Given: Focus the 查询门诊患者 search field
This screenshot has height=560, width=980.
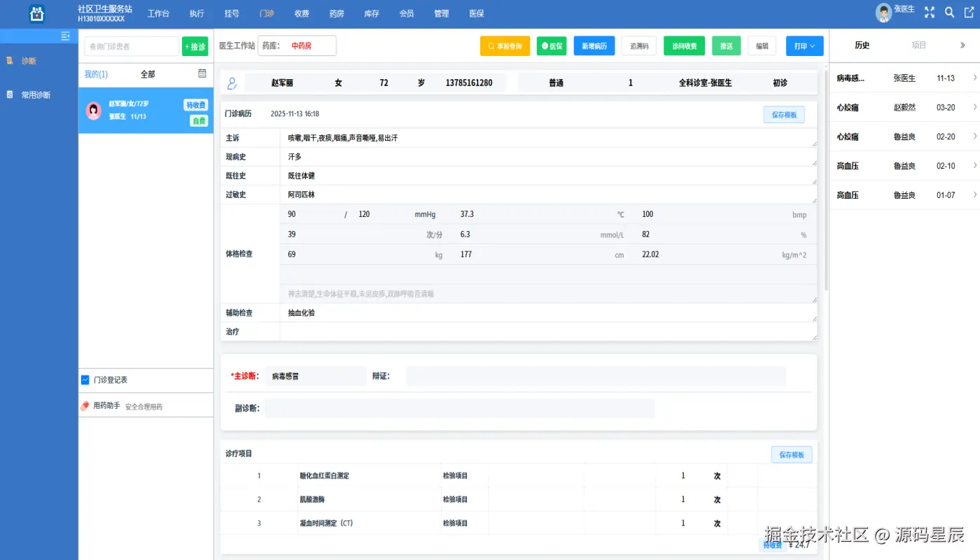Looking at the screenshot, I should (x=132, y=47).
